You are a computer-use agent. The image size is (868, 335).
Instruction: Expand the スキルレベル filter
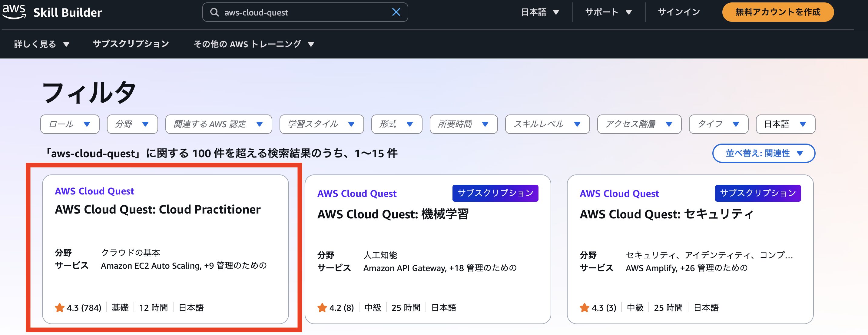pyautogui.click(x=547, y=124)
